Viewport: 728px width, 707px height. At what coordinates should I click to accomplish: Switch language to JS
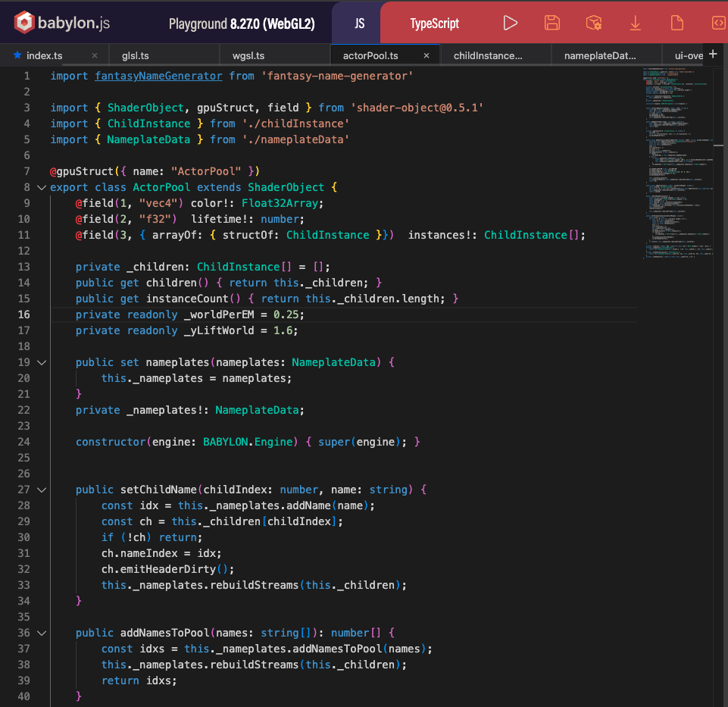[359, 23]
